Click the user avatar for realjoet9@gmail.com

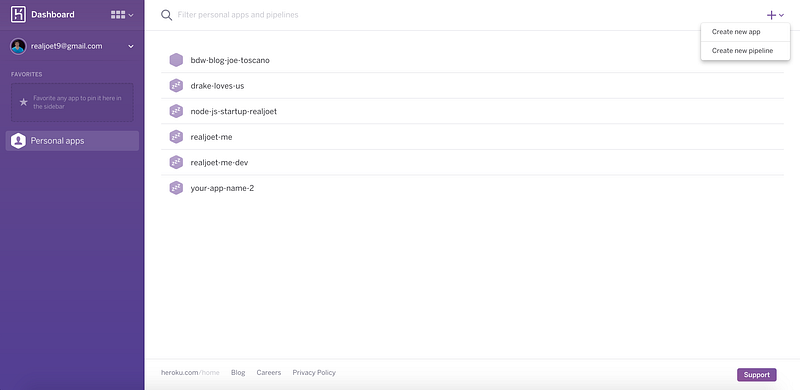tap(18, 46)
